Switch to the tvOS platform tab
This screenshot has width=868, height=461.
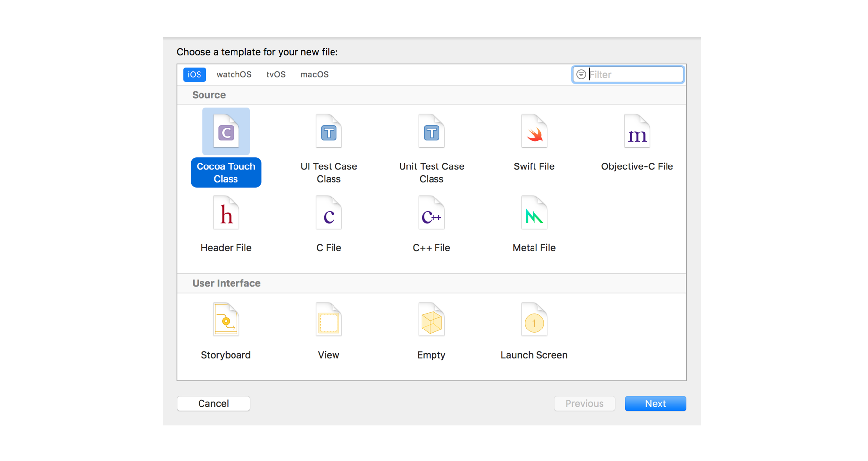coord(276,74)
